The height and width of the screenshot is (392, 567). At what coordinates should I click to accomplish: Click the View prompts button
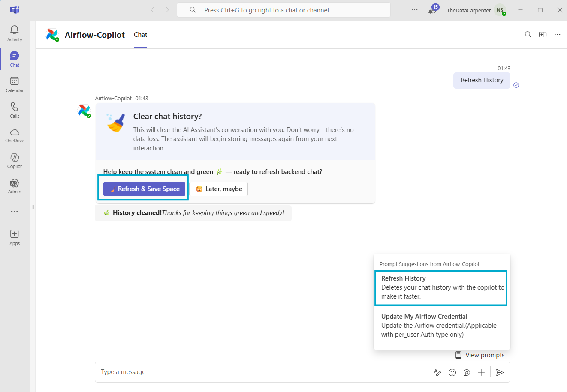pos(480,355)
